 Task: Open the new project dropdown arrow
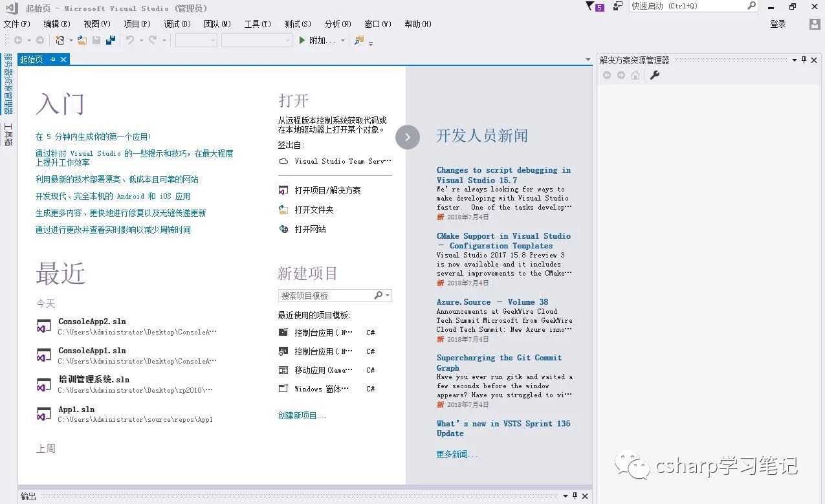click(x=71, y=40)
